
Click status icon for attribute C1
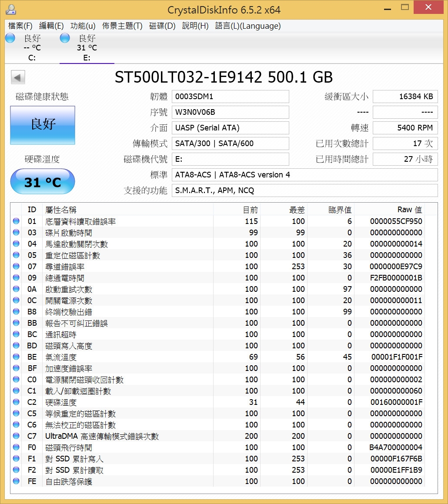point(16,391)
